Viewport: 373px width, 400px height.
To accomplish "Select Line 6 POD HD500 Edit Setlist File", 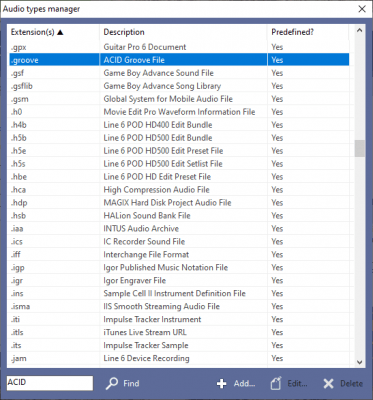I will click(x=163, y=164).
